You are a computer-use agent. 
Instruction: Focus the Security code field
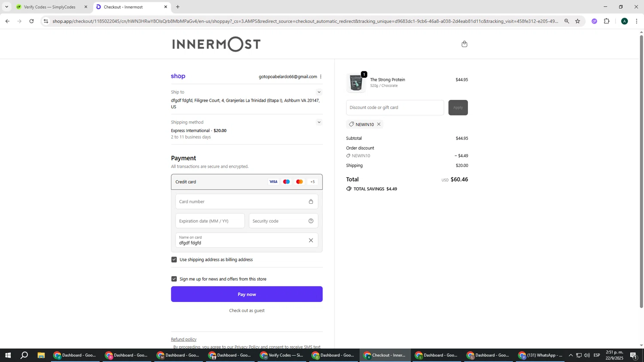(x=283, y=221)
